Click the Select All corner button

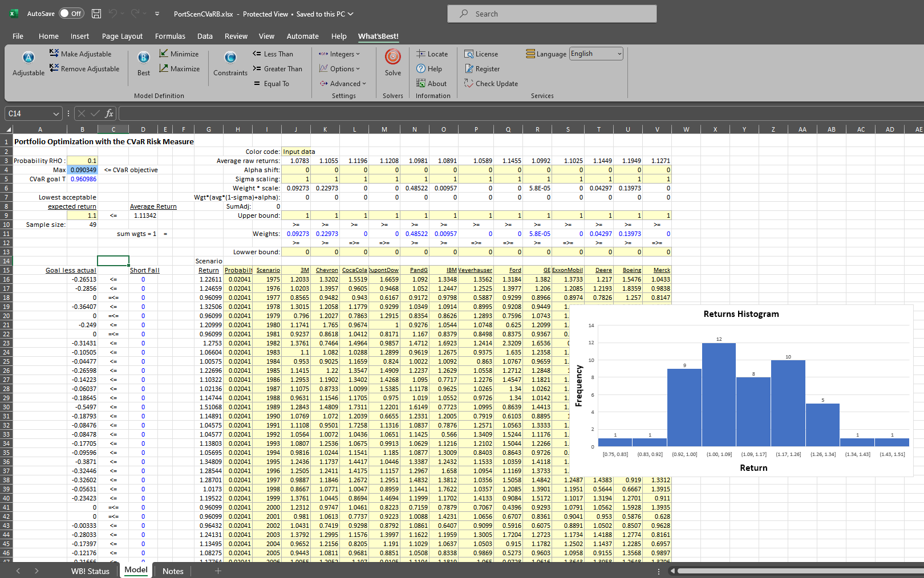[8, 129]
